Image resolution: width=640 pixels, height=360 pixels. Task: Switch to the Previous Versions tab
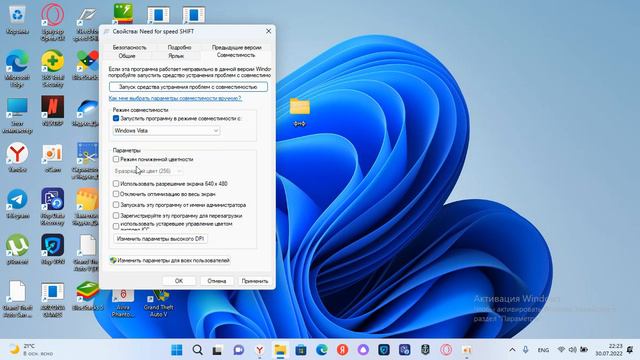[236, 47]
